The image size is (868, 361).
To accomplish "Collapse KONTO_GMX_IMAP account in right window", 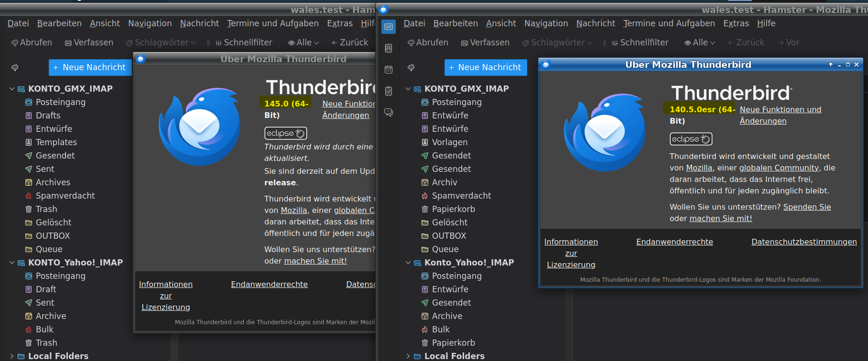I will (x=408, y=89).
